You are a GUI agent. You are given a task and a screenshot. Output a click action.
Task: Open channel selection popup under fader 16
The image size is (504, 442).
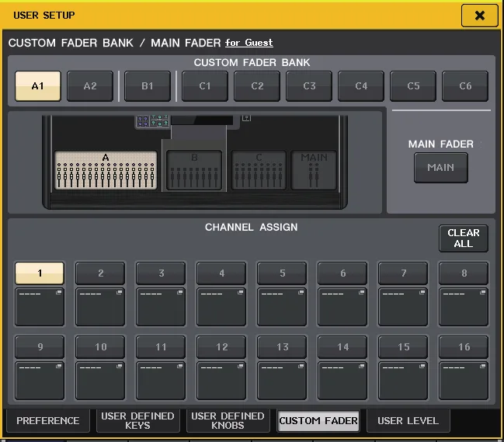point(464,381)
